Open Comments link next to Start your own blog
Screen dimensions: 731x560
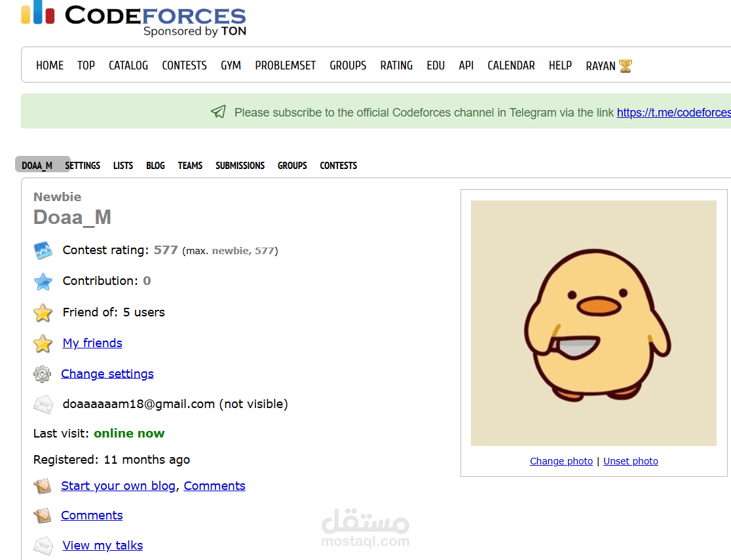click(x=214, y=486)
